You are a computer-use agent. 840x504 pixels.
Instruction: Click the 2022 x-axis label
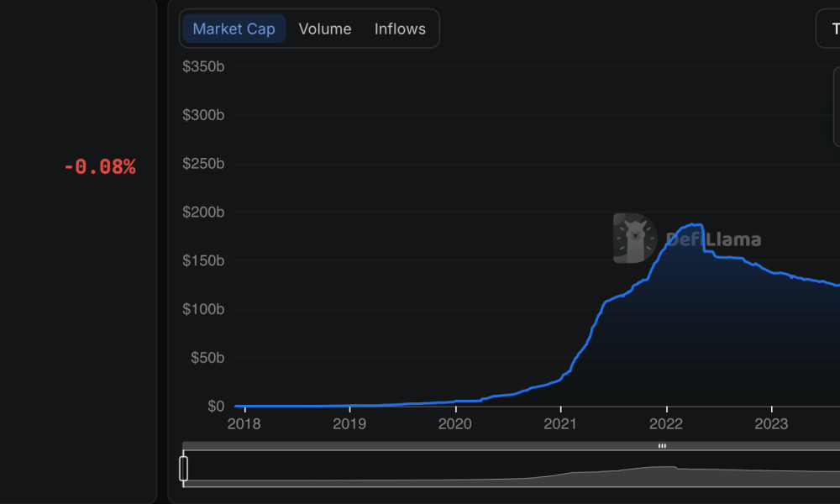pos(666,423)
